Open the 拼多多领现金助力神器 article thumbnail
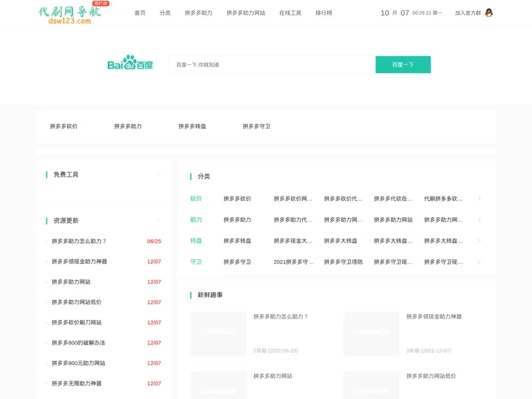This screenshot has height=399, width=532. pyautogui.click(x=371, y=334)
